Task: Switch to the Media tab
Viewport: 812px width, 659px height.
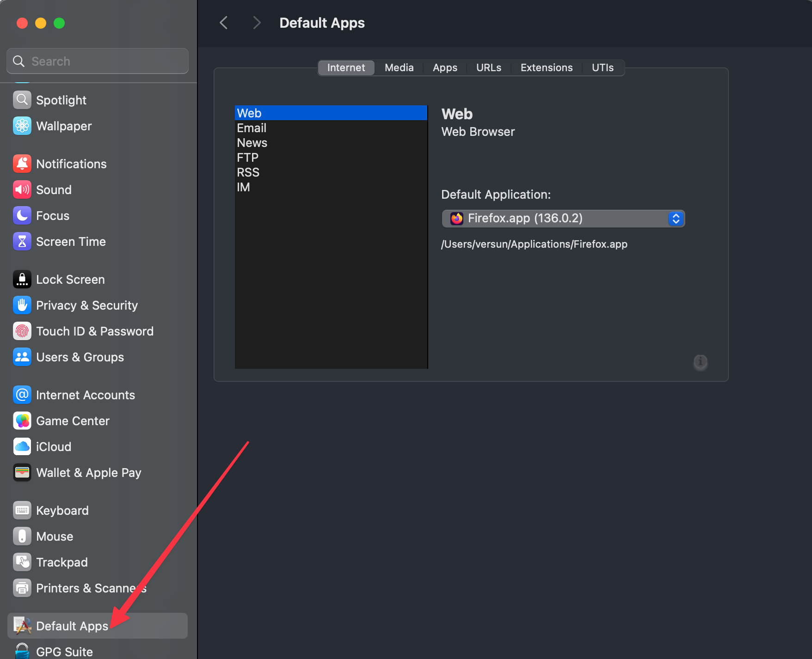Action: 399,67
